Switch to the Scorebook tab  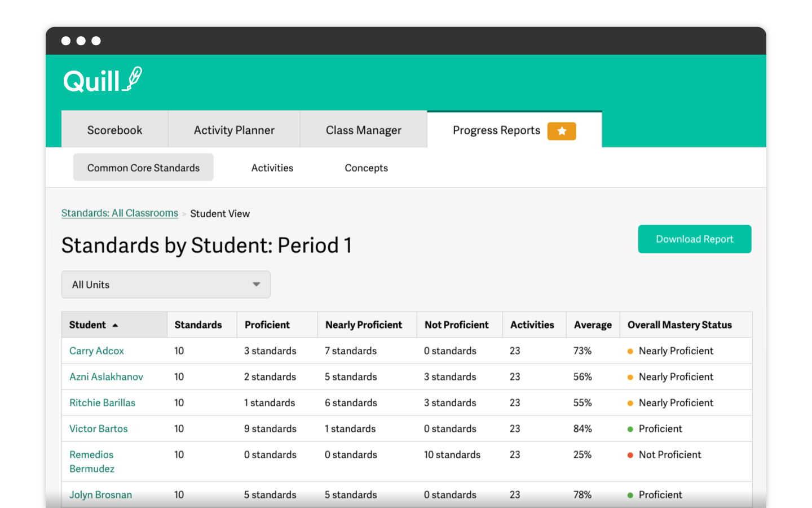pyautogui.click(x=115, y=130)
